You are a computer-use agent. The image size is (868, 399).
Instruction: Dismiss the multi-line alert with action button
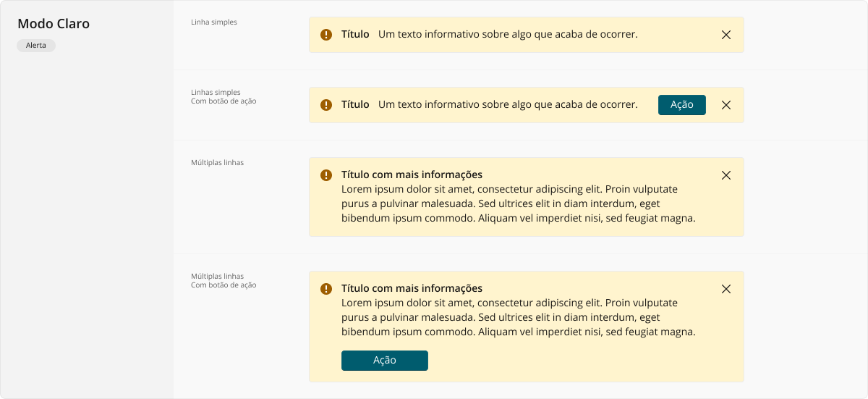pyautogui.click(x=726, y=289)
